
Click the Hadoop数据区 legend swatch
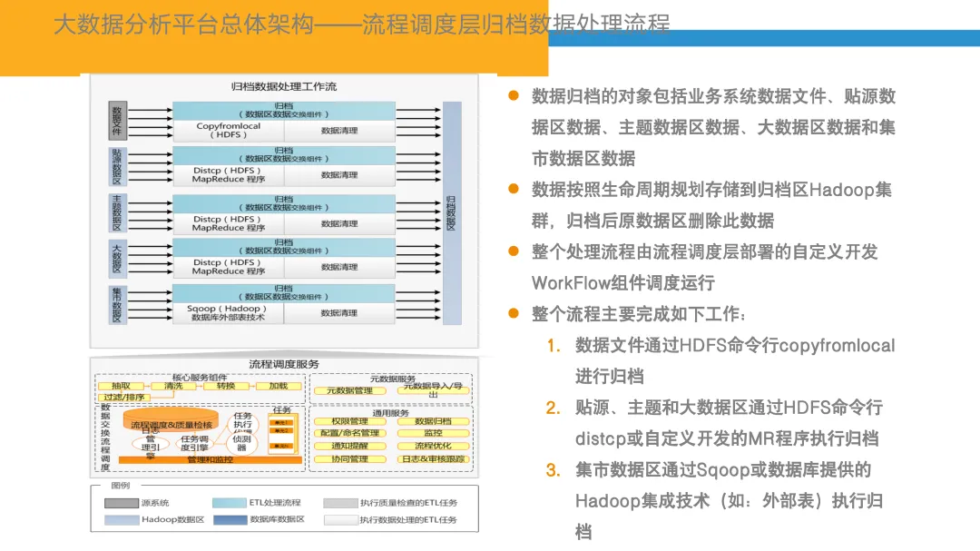(x=122, y=520)
